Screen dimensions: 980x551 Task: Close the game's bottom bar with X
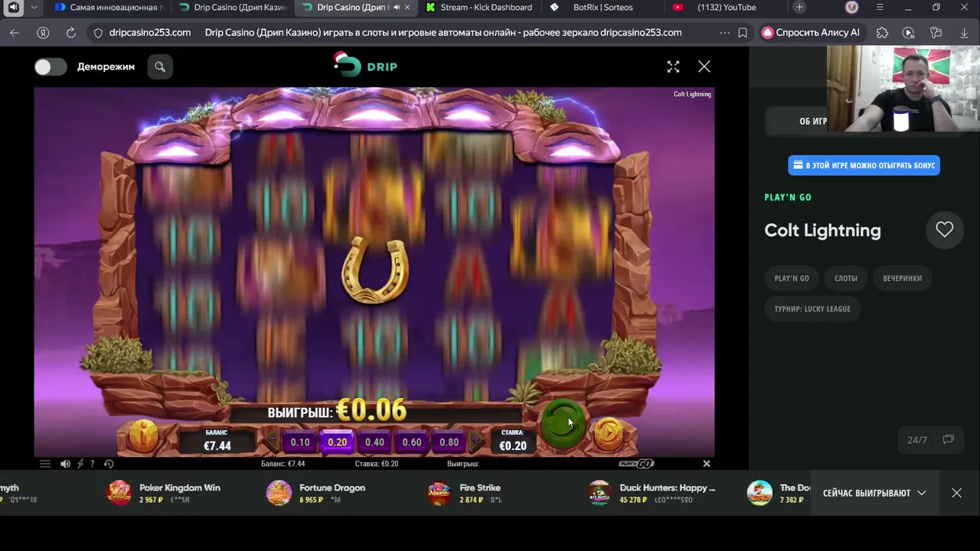pos(707,464)
